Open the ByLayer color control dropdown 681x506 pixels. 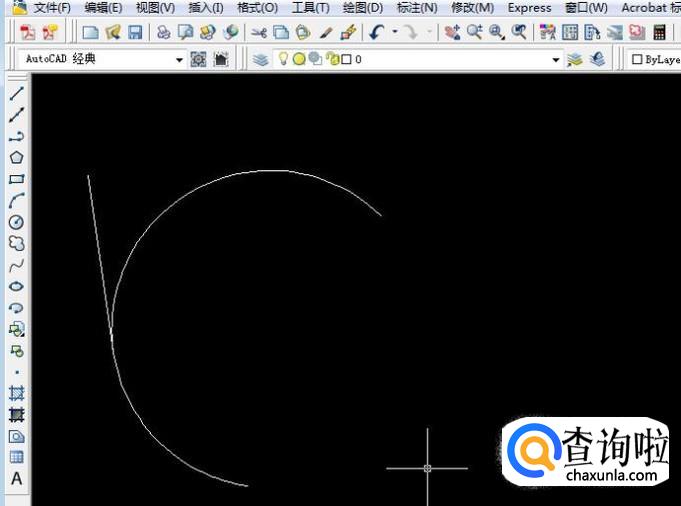click(655, 60)
